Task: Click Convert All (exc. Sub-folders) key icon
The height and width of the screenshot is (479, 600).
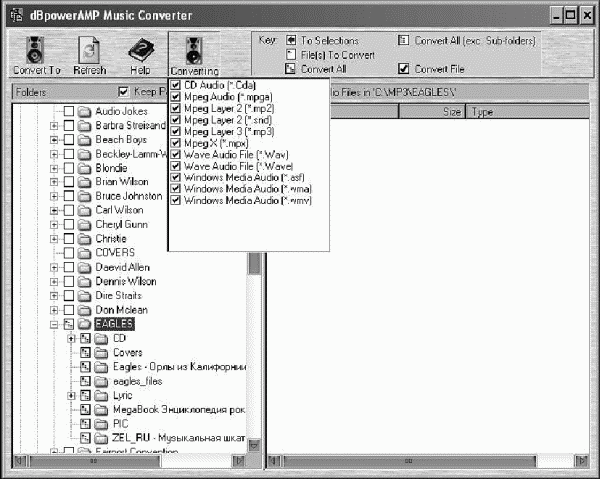Action: click(403, 40)
